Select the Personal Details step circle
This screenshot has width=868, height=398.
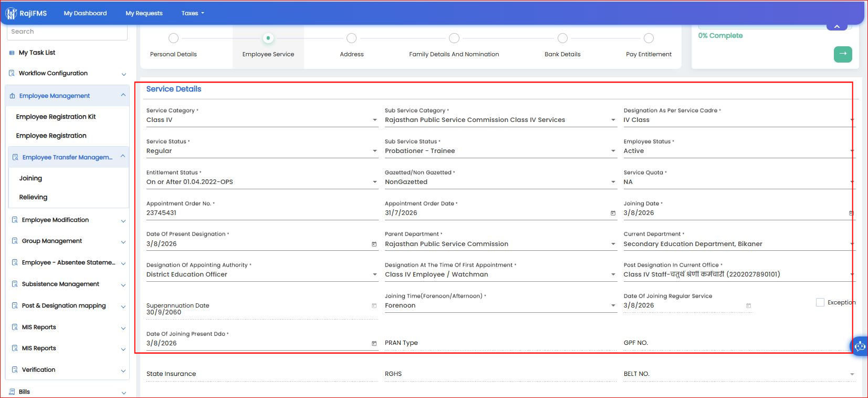coord(173,38)
